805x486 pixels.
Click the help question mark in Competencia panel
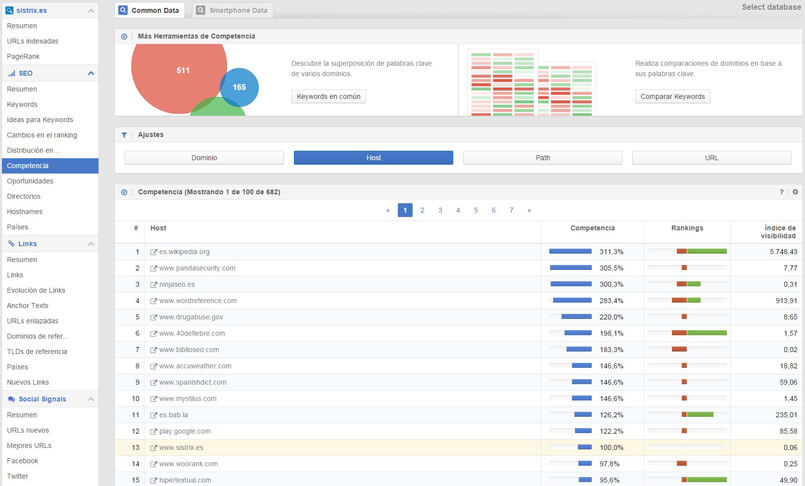[781, 192]
